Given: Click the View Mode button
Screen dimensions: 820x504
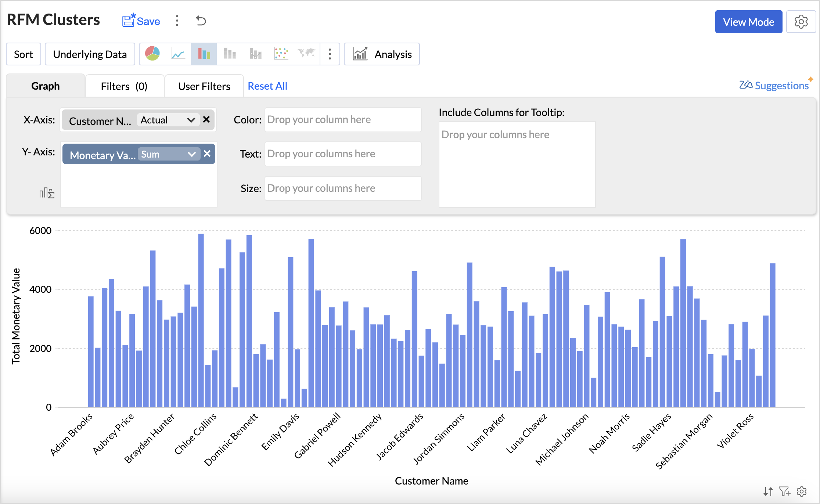Looking at the screenshot, I should (748, 22).
